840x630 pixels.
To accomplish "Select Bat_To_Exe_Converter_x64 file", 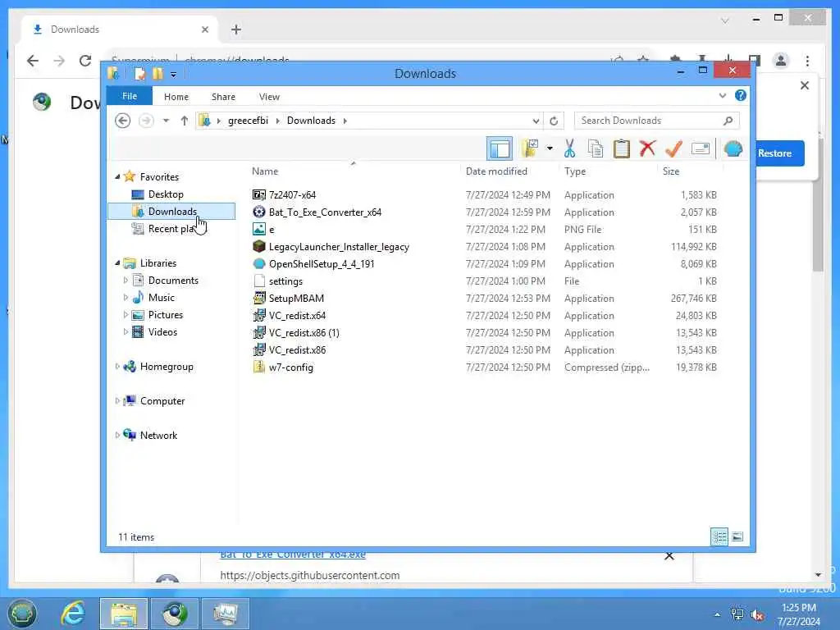I will pos(325,212).
